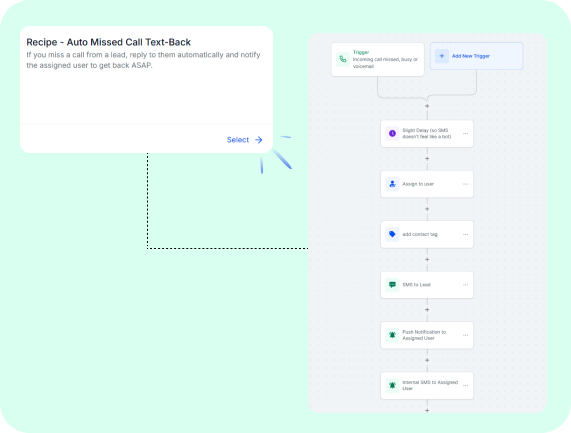Open the three-dot menu on Assign to user
The height and width of the screenshot is (433, 571).
(x=465, y=184)
